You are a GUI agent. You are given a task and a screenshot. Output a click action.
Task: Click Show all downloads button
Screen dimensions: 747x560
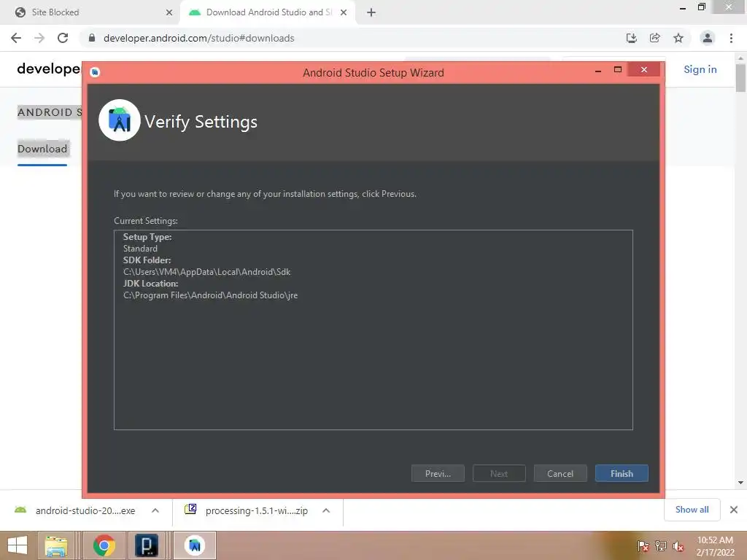[692, 510]
